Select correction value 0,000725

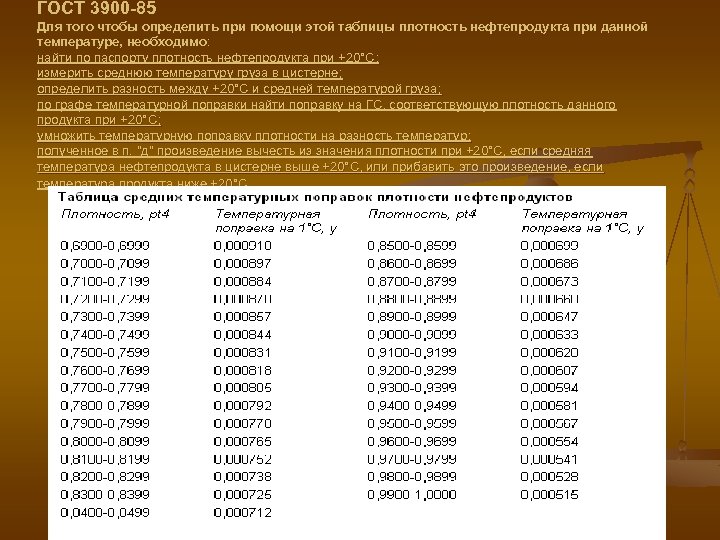click(242, 495)
